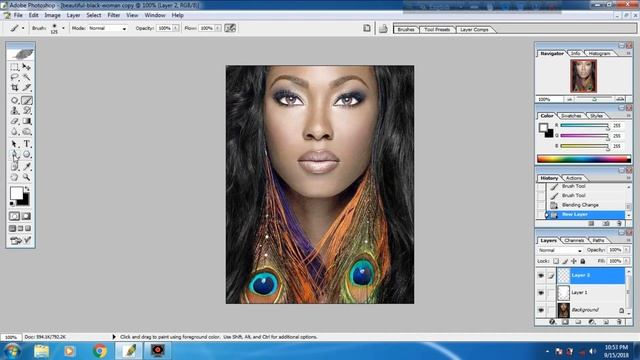Select the Eraser tool

14,121
